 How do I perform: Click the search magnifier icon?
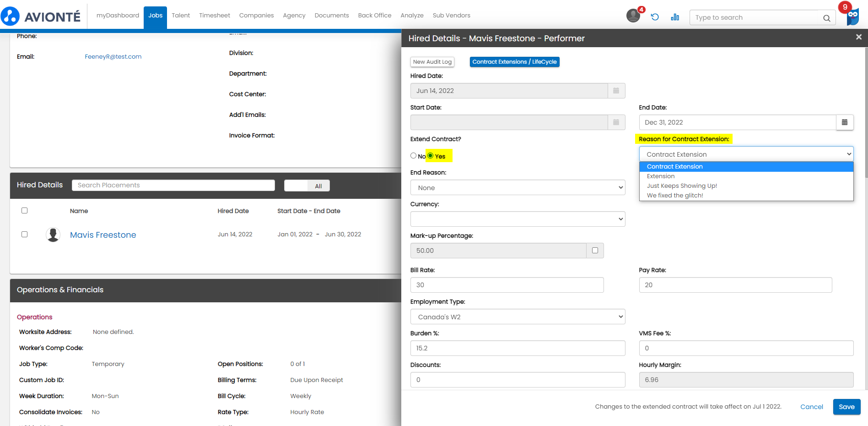pyautogui.click(x=826, y=18)
